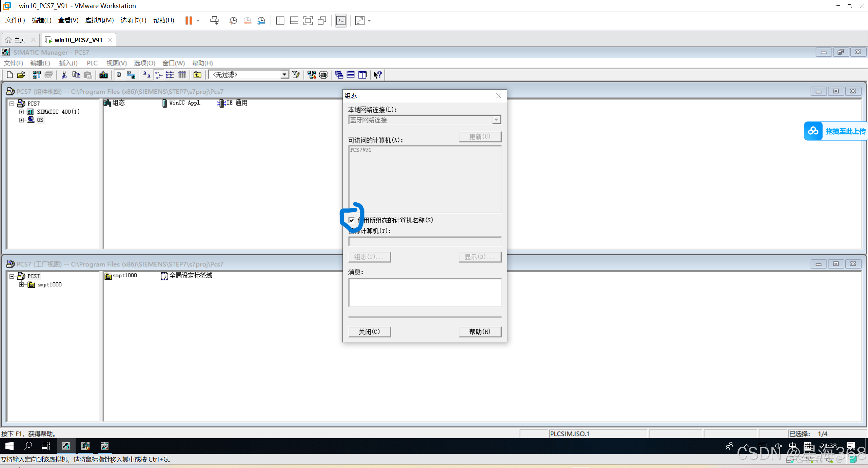The image size is (868, 468).
Task: Uncheck the use configured computer name checkbox
Action: [352, 220]
